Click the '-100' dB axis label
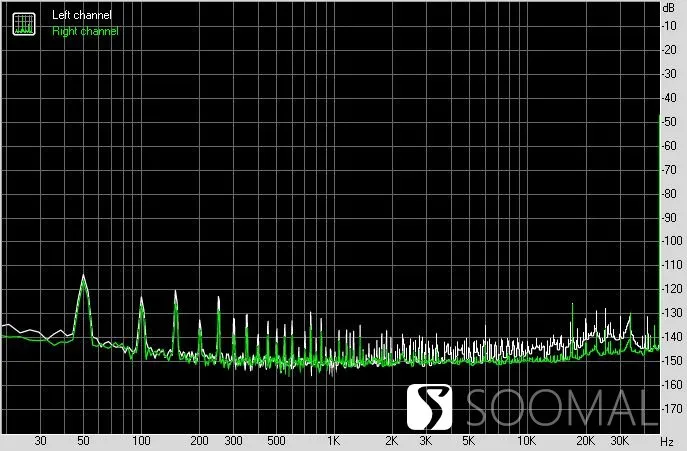687x451 pixels. tap(672, 241)
